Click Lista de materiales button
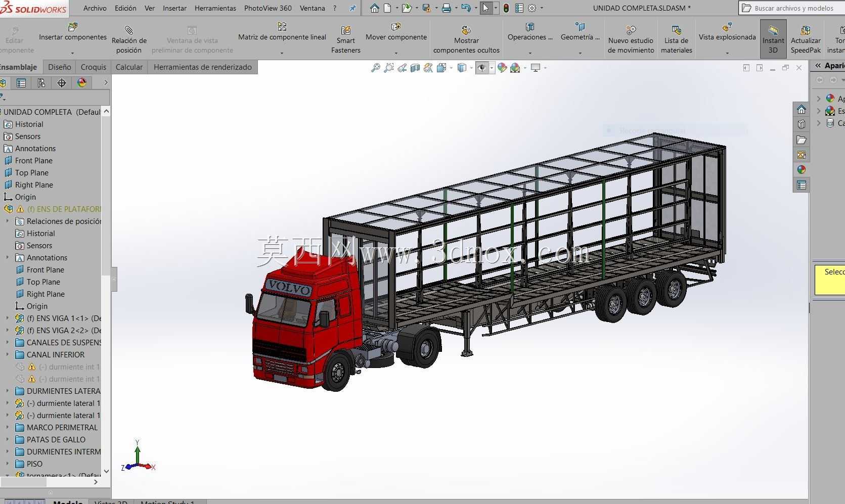The height and width of the screenshot is (504, 845). coord(676,39)
